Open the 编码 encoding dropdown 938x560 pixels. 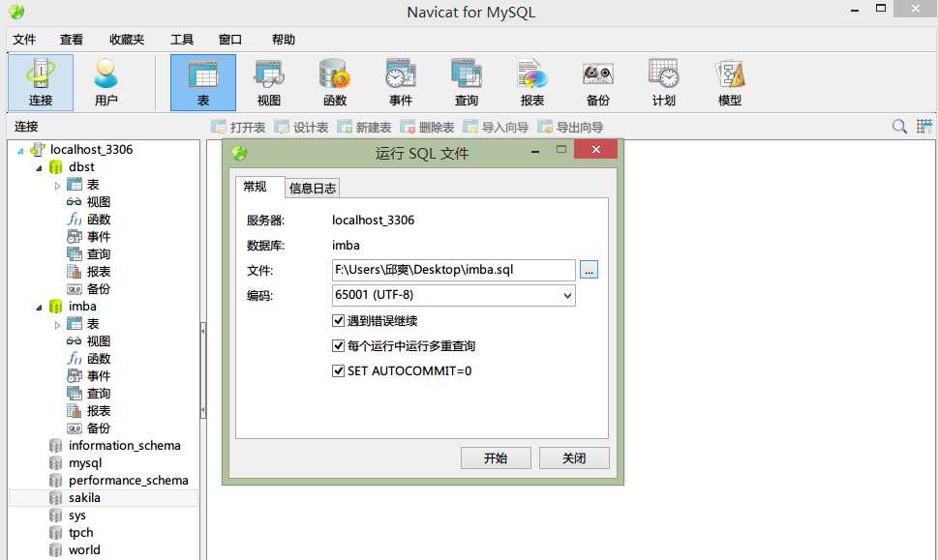coord(453,295)
